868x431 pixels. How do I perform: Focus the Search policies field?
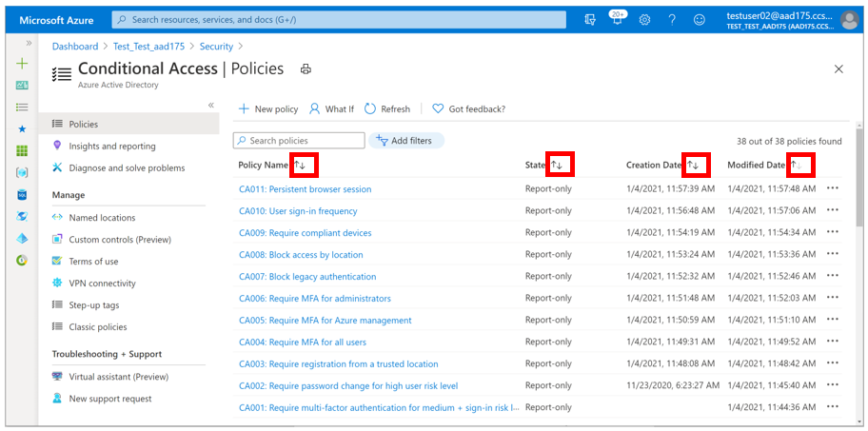point(299,141)
